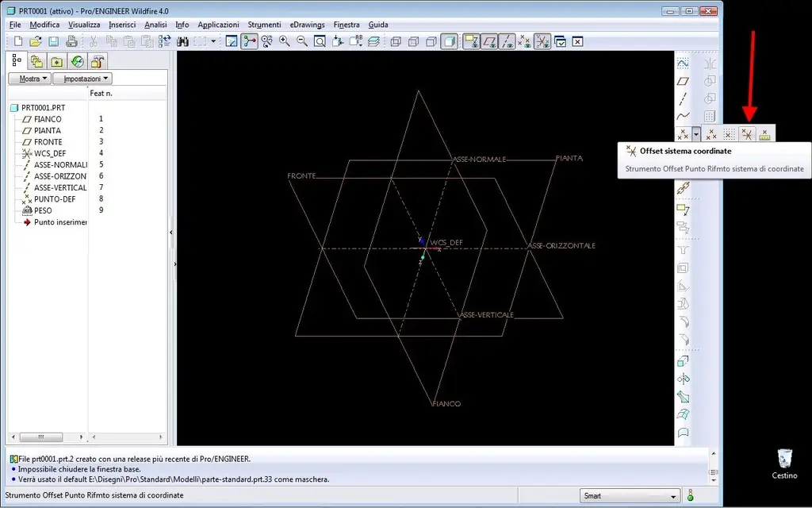Click the Zoom Out magnifier icon
812x508 pixels.
click(302, 41)
